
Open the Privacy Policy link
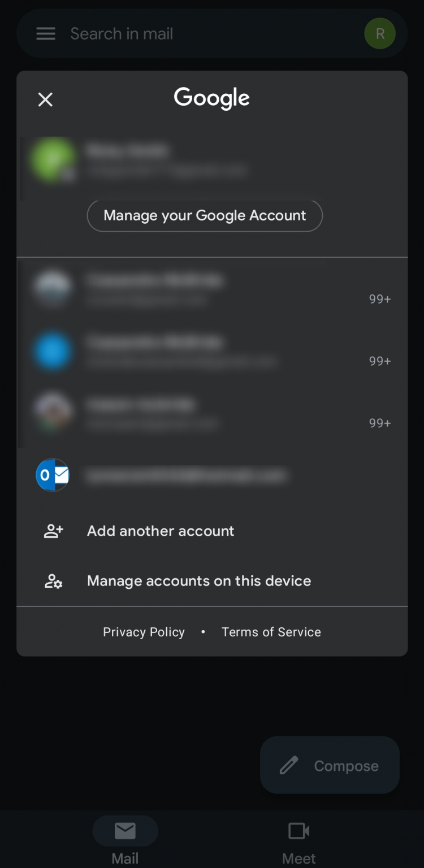[x=144, y=632]
